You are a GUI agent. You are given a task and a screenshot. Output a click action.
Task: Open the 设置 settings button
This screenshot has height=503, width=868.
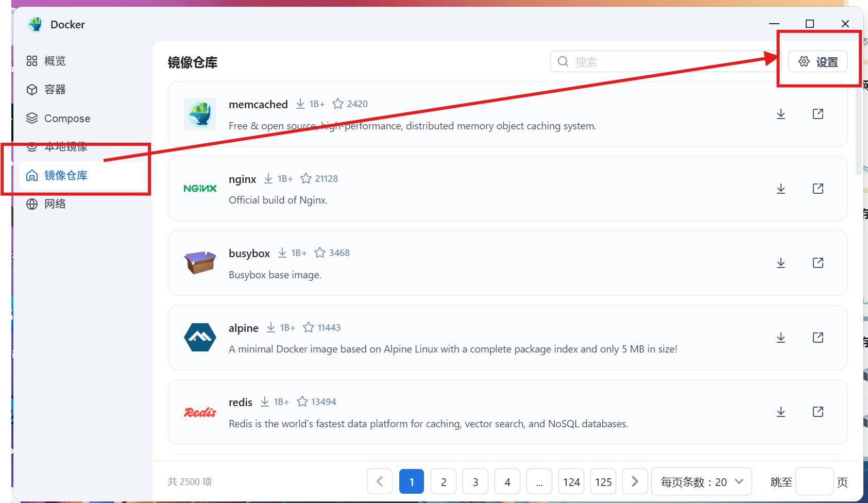click(818, 61)
